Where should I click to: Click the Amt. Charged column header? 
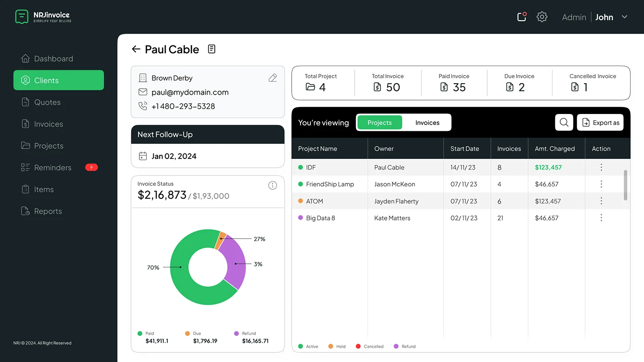555,149
